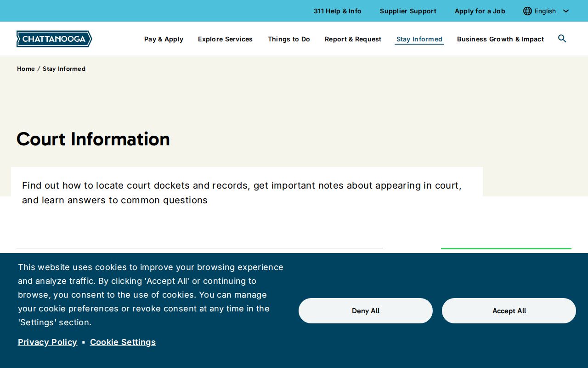Click the 'Find out how to locate court dockets' description

coord(242,193)
